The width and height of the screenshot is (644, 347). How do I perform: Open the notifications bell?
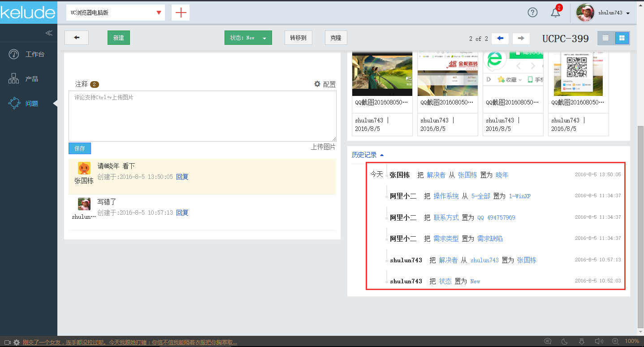click(x=555, y=13)
